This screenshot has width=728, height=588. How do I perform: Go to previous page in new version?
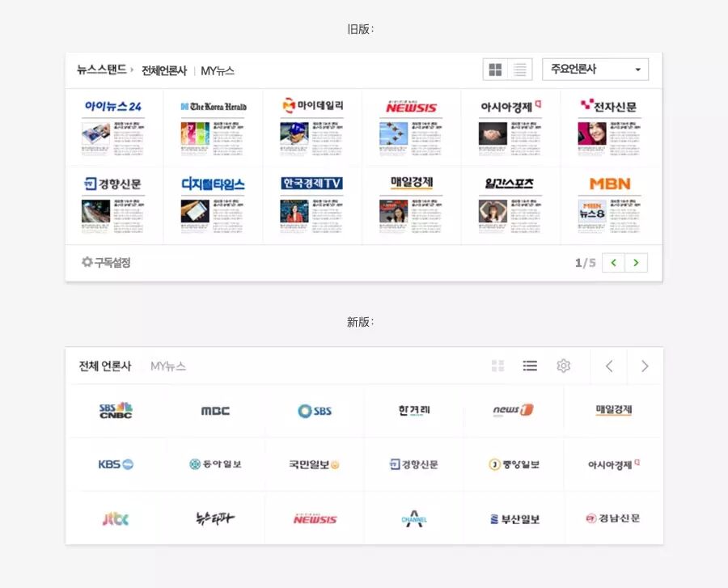pos(609,366)
